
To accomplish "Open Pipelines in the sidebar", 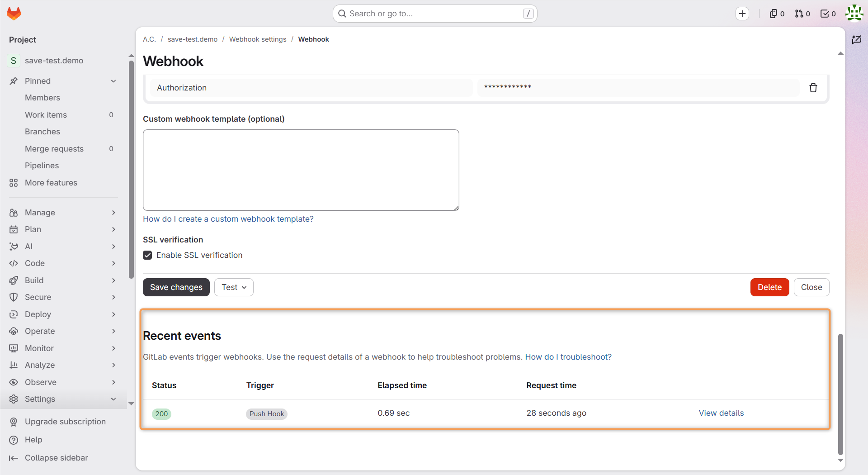I will 42,166.
